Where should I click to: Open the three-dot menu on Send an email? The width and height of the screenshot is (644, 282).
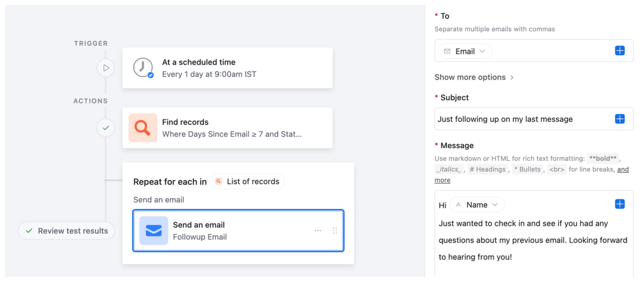tap(318, 230)
